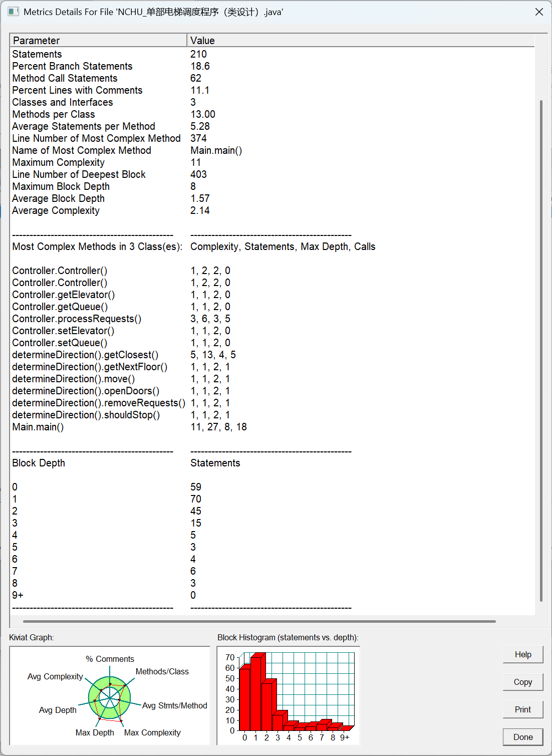Click the Copy button

click(523, 682)
